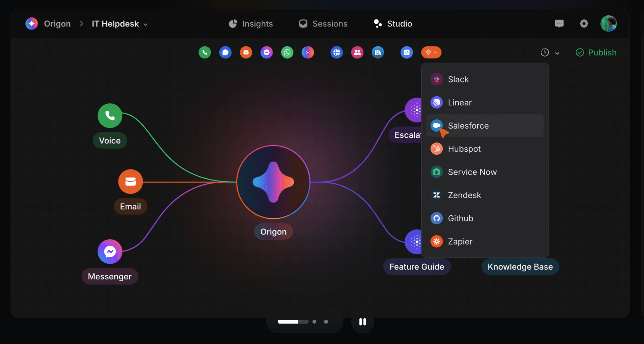Click the blue globe icon in the toolbar

(x=337, y=52)
